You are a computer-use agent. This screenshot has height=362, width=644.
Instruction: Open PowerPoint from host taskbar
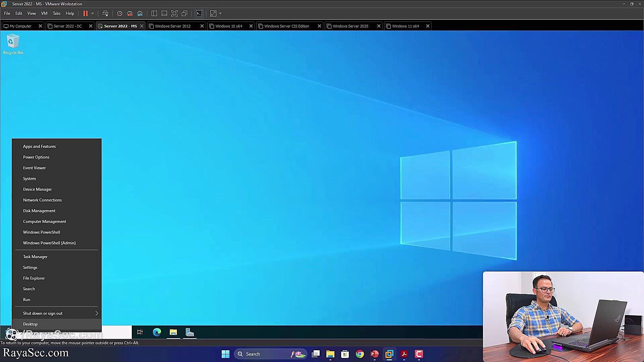coord(375,354)
